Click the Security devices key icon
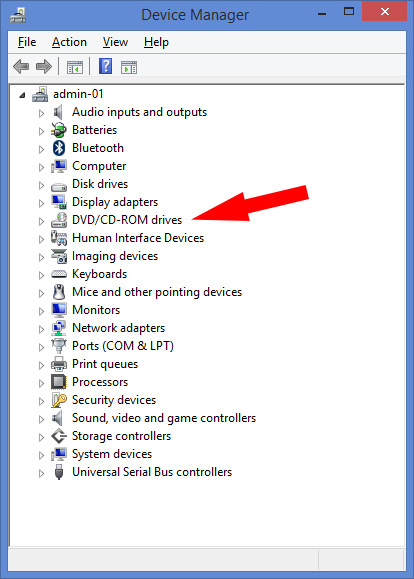 tap(59, 400)
